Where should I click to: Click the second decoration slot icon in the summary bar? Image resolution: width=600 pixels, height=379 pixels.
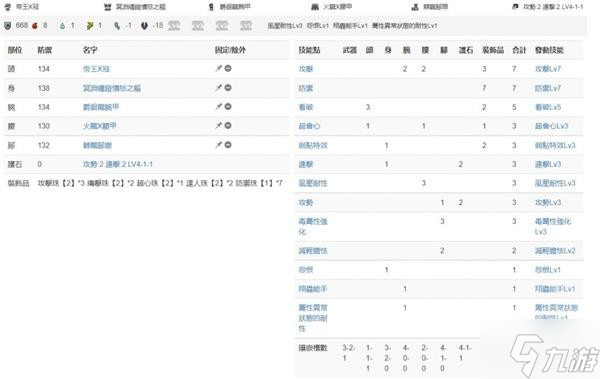pos(198,26)
